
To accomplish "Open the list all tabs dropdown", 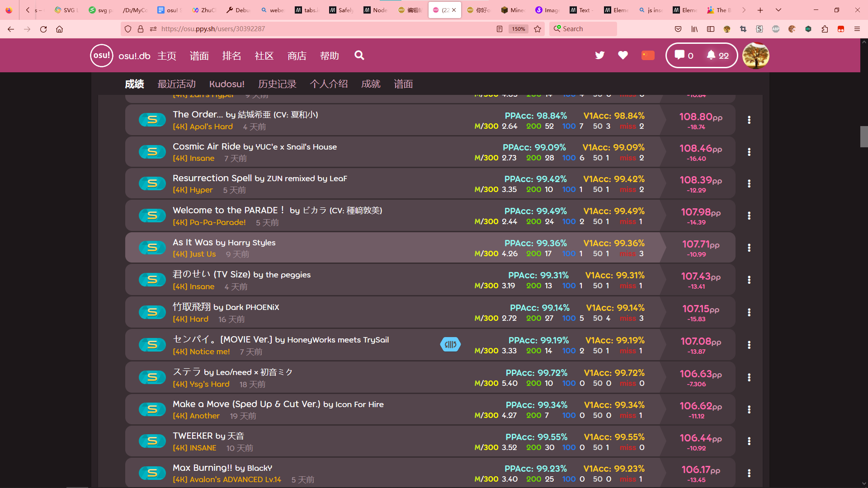I will (x=778, y=10).
